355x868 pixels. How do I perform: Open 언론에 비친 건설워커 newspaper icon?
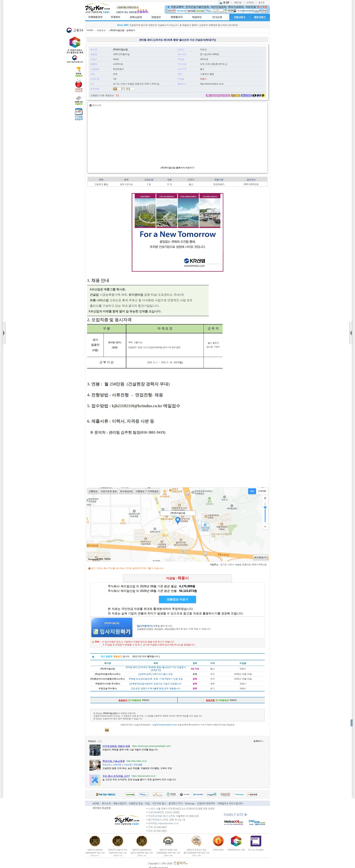[x=79, y=100]
